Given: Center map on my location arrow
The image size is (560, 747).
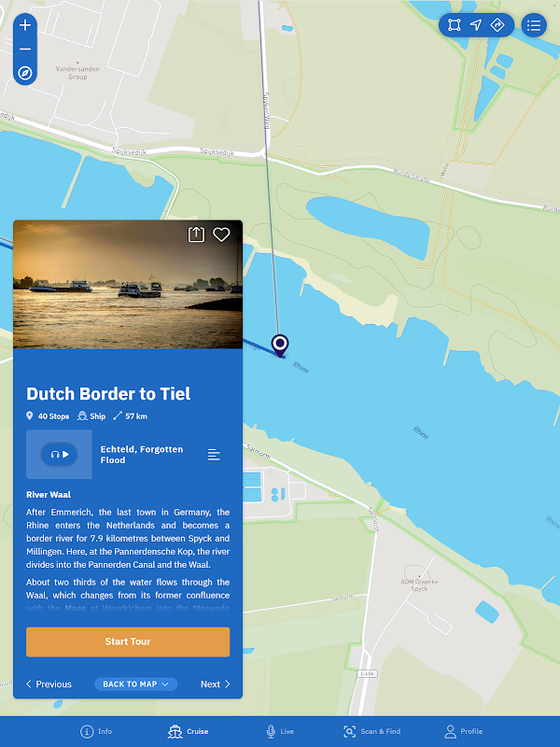Looking at the screenshot, I should [476, 25].
